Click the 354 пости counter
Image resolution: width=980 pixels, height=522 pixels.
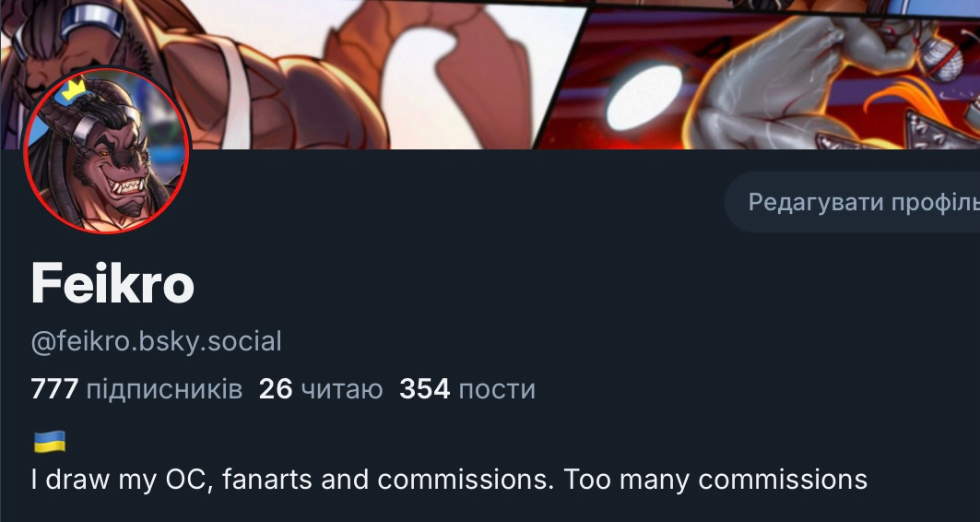tap(467, 389)
